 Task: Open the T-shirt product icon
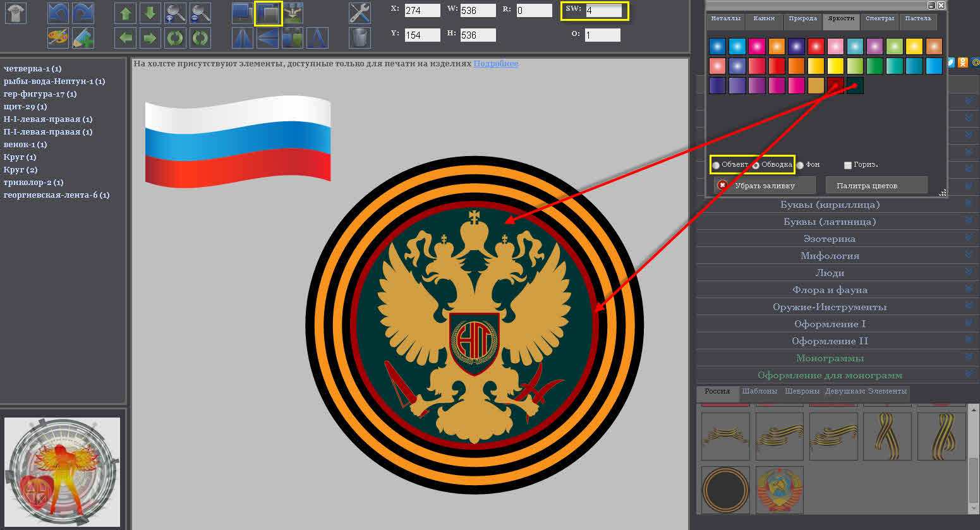(15, 13)
